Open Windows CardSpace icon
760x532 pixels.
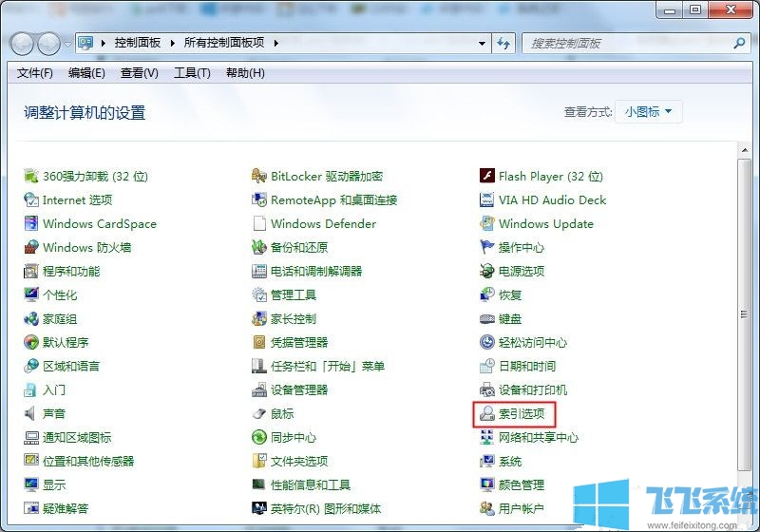pos(31,223)
